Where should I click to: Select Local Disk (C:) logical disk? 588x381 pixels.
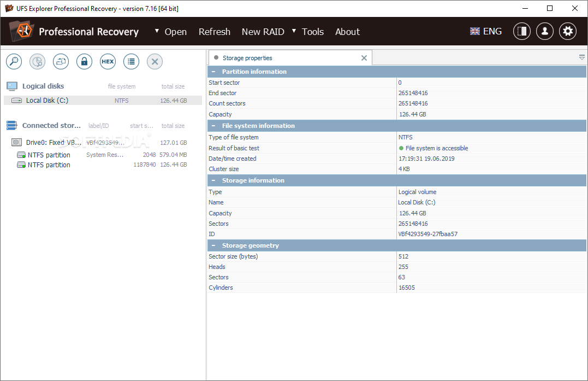click(x=103, y=100)
